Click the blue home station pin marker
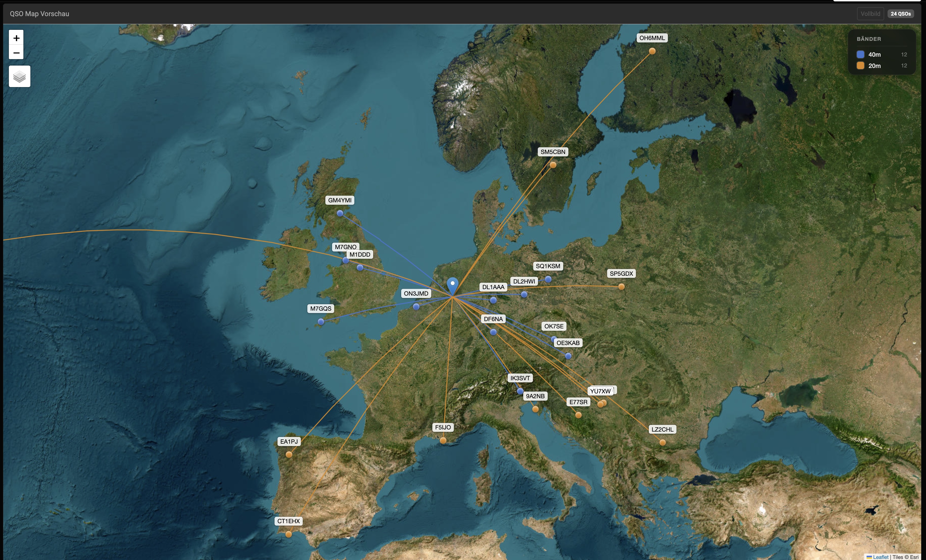This screenshot has height=560, width=926. [x=453, y=286]
